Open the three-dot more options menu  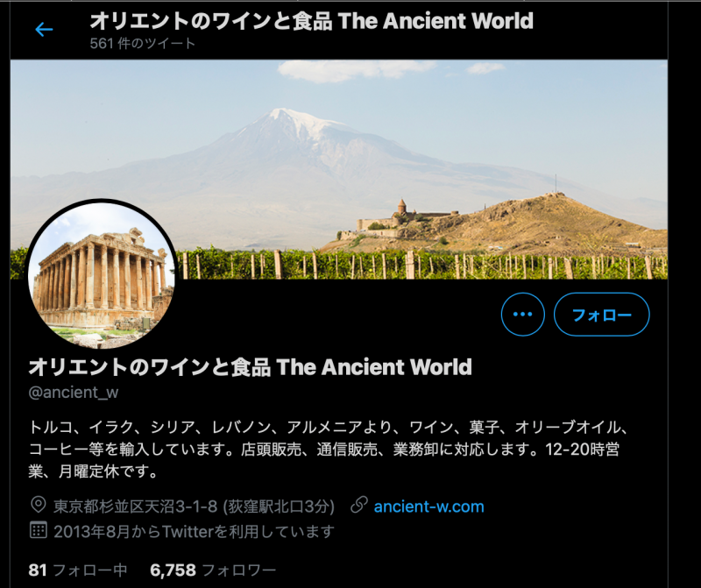coord(522,315)
